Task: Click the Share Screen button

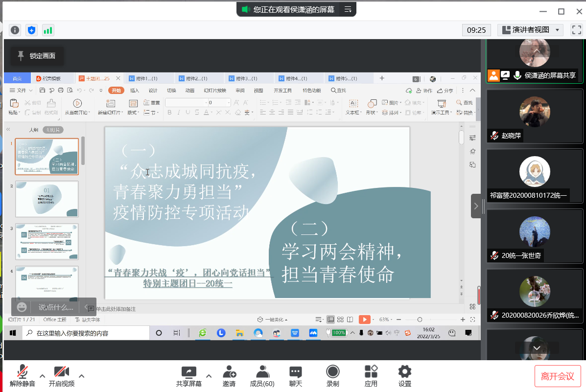Action: (188, 376)
